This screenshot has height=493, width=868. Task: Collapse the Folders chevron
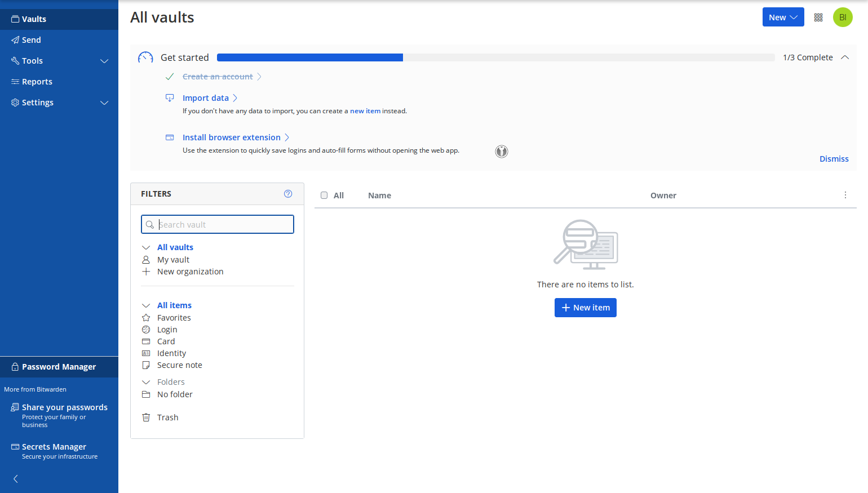pyautogui.click(x=146, y=382)
